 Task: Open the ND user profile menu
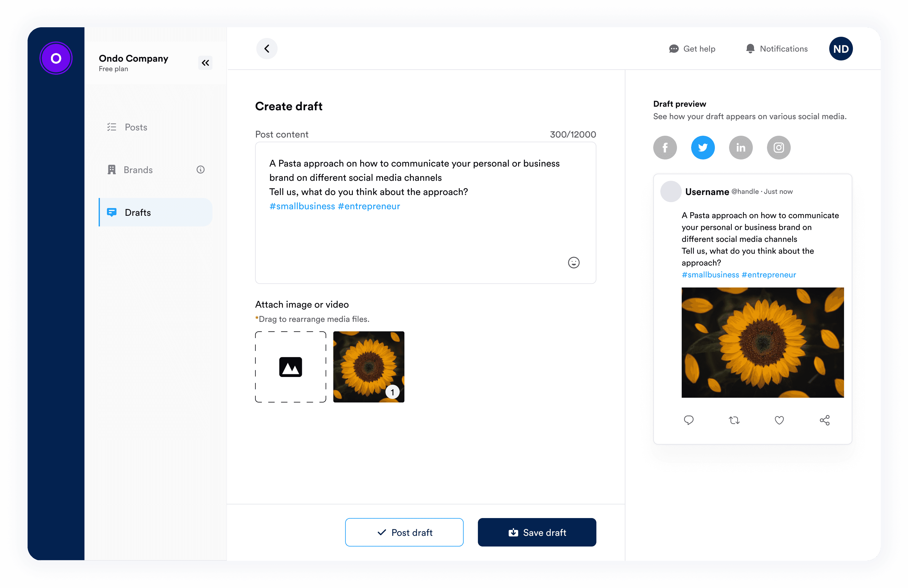(x=840, y=49)
